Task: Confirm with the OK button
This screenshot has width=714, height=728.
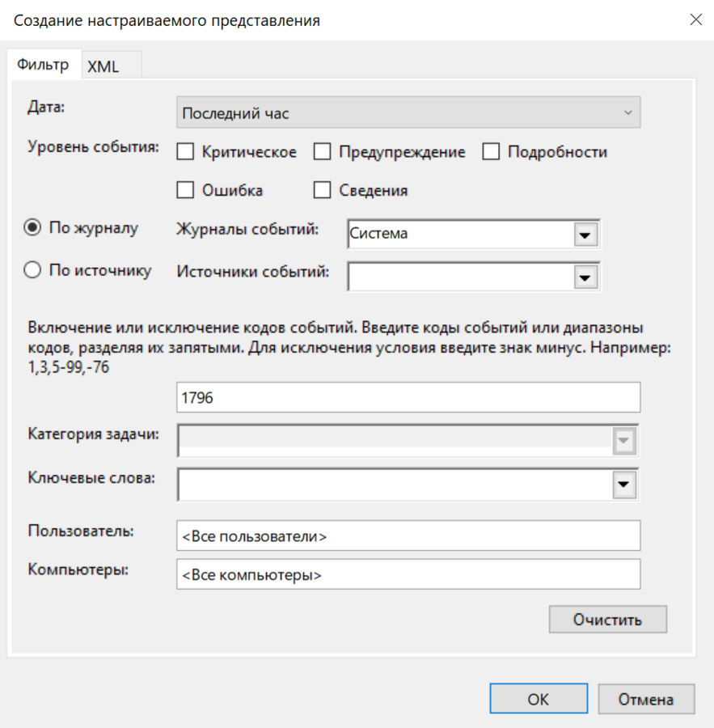Action: click(538, 699)
